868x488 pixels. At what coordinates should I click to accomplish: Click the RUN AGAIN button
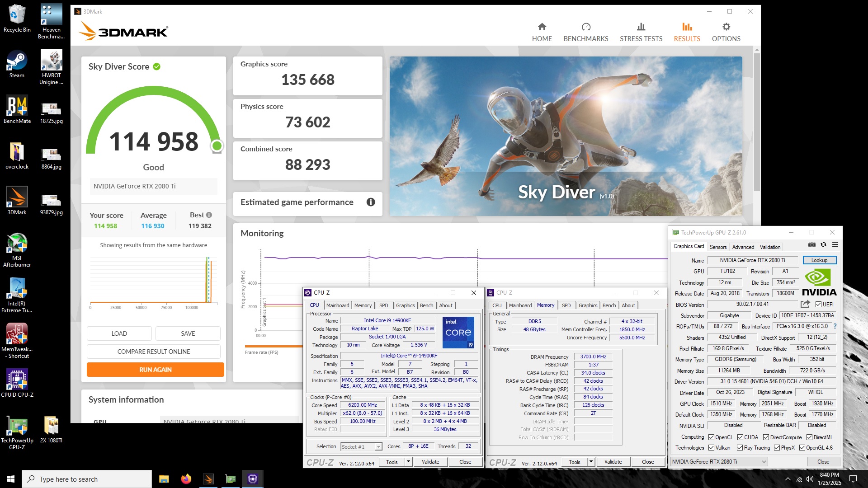pyautogui.click(x=156, y=370)
